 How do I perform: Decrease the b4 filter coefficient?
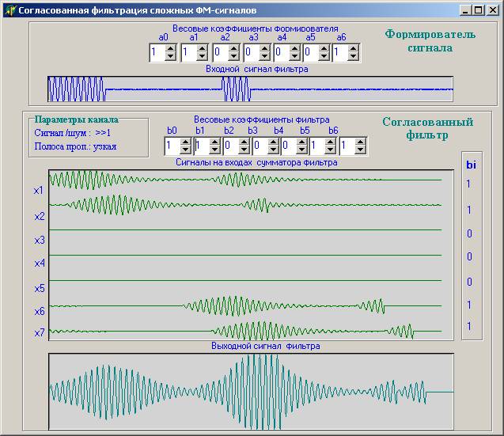301,150
